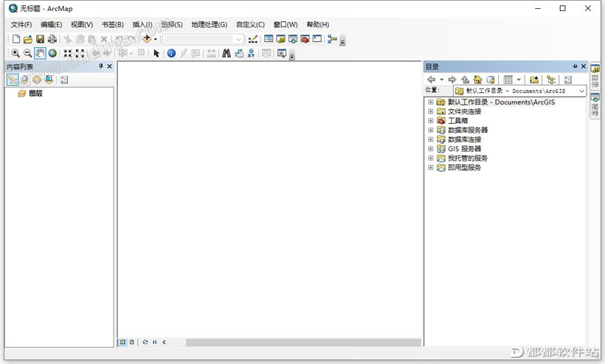Screen dimensions: 605x364
Task: Open the 文件(F) menu
Action: coord(21,24)
